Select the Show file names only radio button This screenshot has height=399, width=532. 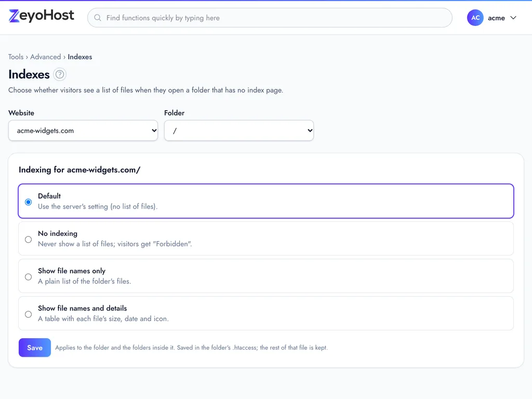pos(29,277)
